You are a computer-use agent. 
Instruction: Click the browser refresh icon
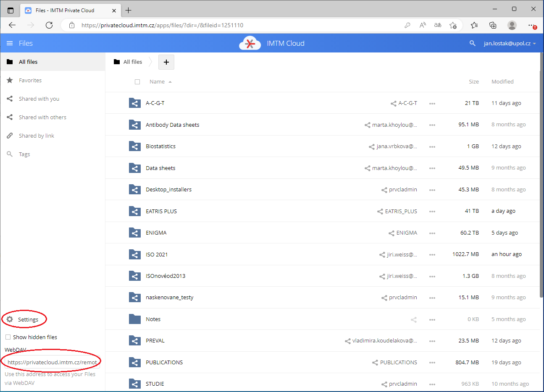pyautogui.click(x=49, y=25)
